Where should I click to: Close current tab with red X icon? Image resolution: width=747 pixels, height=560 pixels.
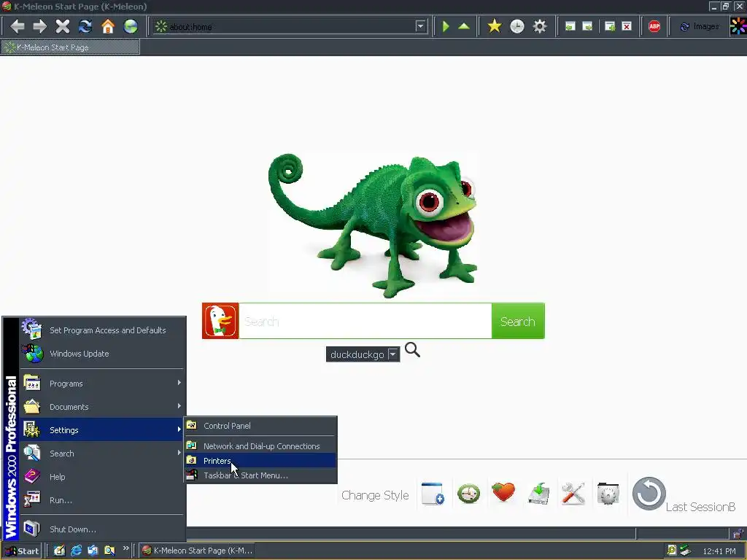[x=627, y=26]
